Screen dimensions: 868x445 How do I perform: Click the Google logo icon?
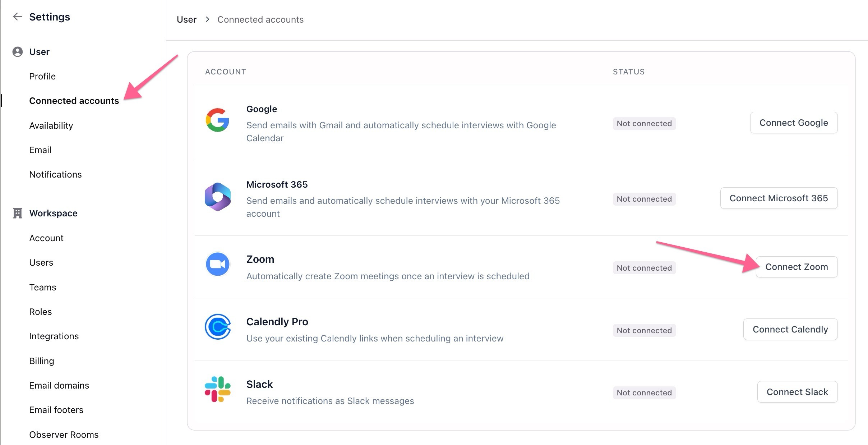coord(217,120)
